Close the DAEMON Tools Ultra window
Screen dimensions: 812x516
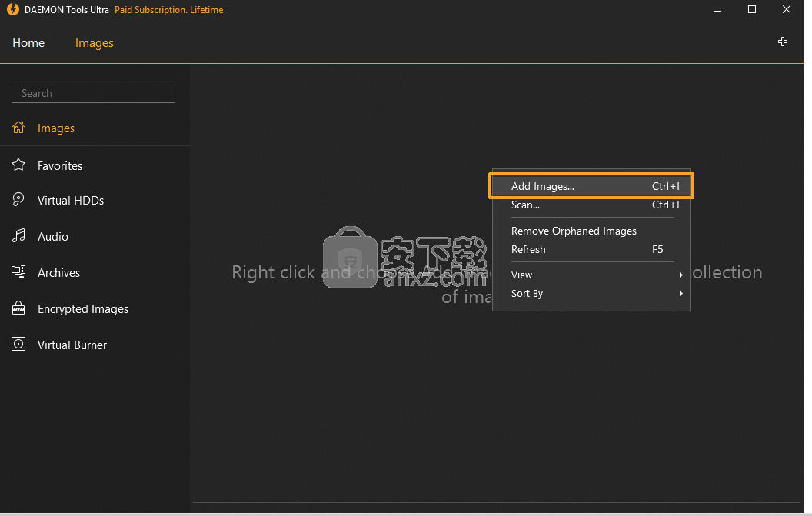click(x=786, y=9)
